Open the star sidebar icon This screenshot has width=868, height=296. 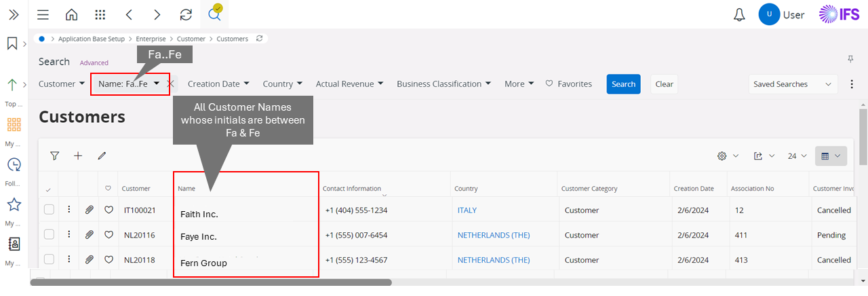[14, 204]
